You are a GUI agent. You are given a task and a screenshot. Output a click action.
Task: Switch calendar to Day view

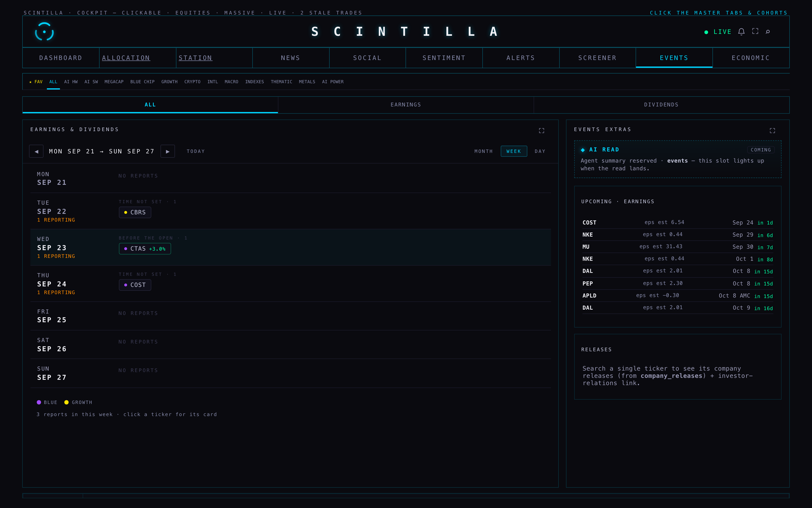(x=540, y=151)
